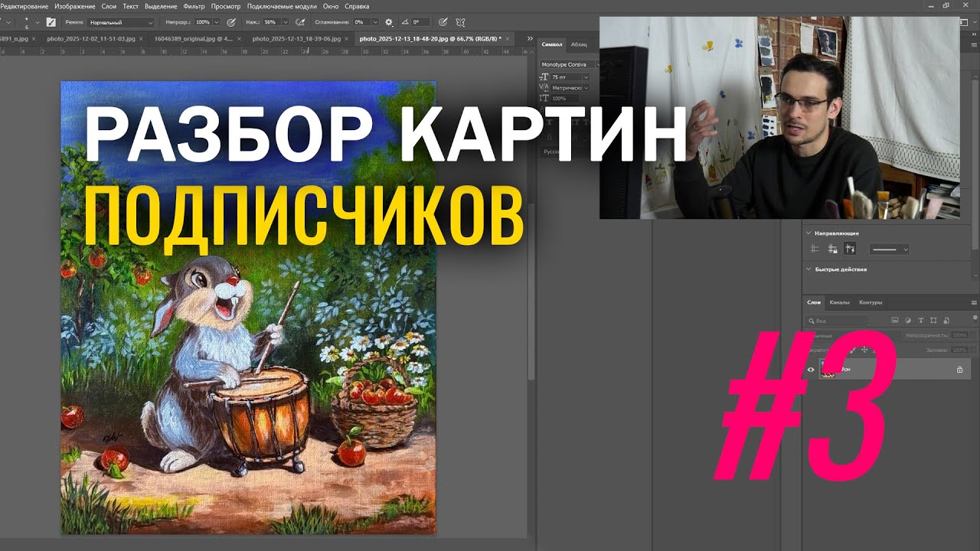Screen dimensions: 980x551
Task: Switch to the Каналы tab
Action: pyautogui.click(x=840, y=302)
